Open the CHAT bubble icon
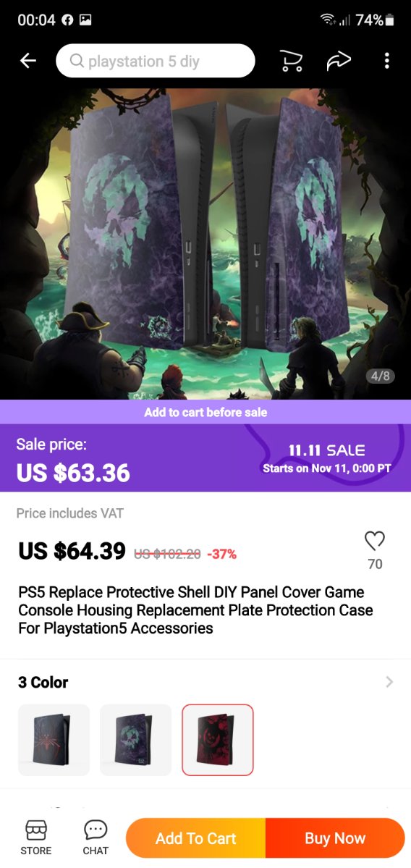411x868 pixels. click(x=96, y=838)
